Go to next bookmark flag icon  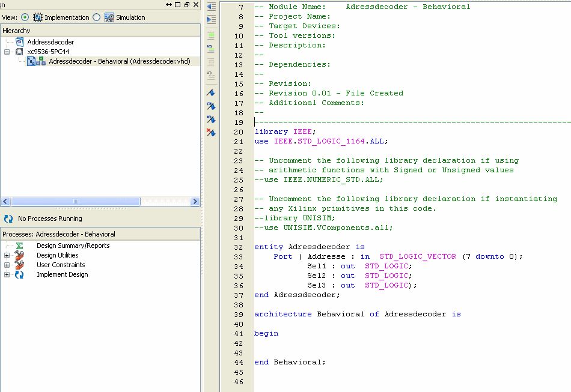pos(211,106)
